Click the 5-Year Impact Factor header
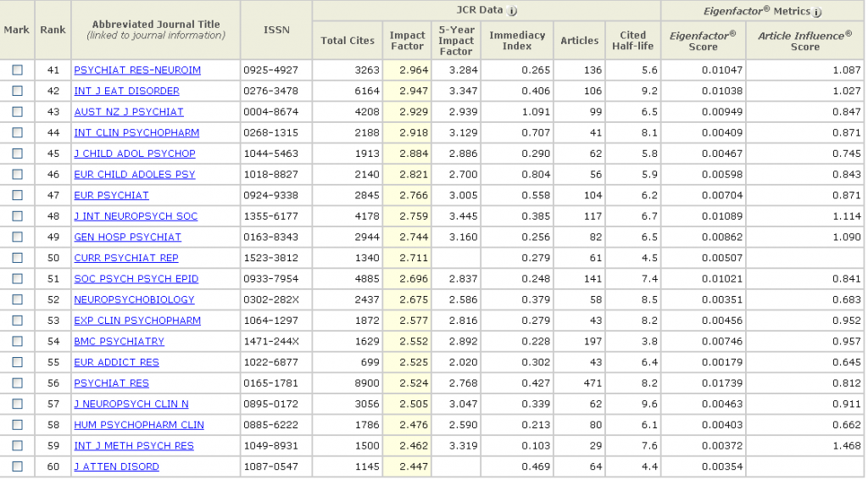The height and width of the screenshot is (480, 868). (456, 41)
